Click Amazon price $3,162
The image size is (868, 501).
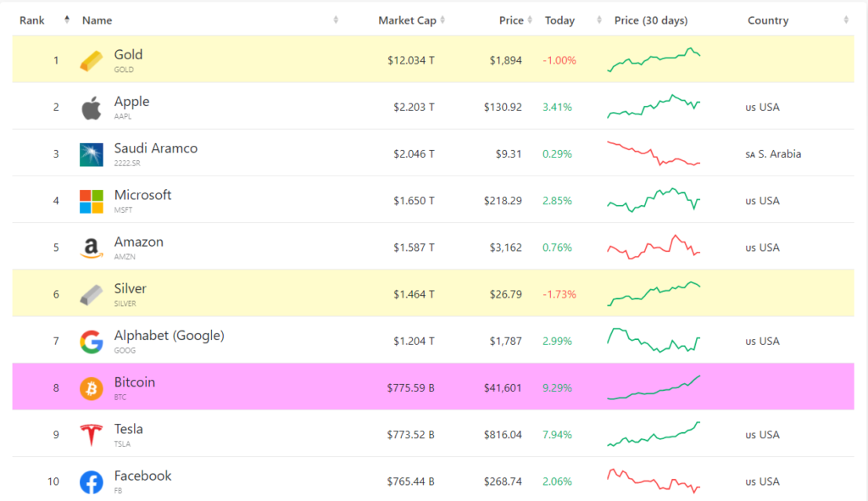point(505,248)
